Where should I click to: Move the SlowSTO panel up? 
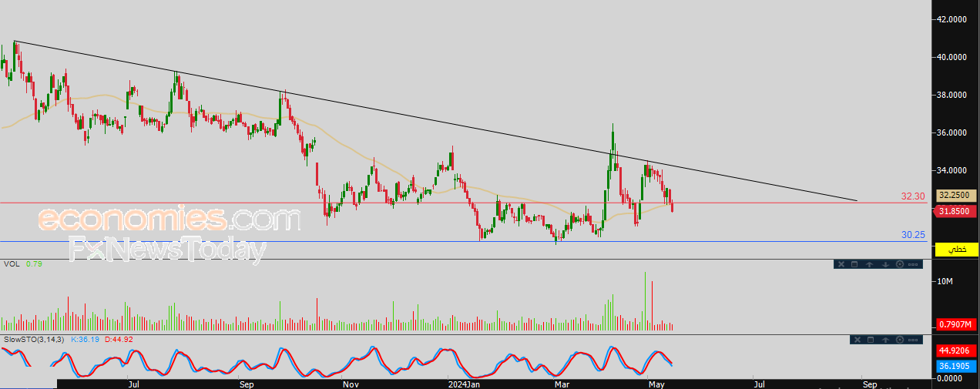pos(886,340)
